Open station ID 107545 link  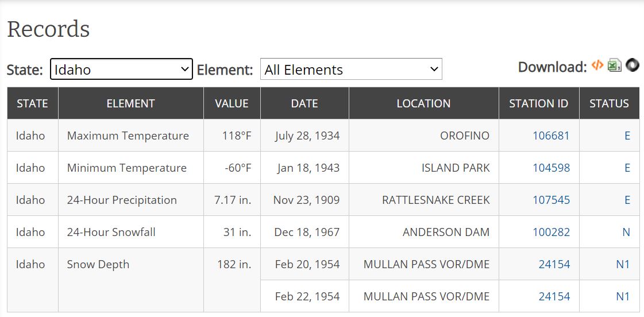coord(551,200)
